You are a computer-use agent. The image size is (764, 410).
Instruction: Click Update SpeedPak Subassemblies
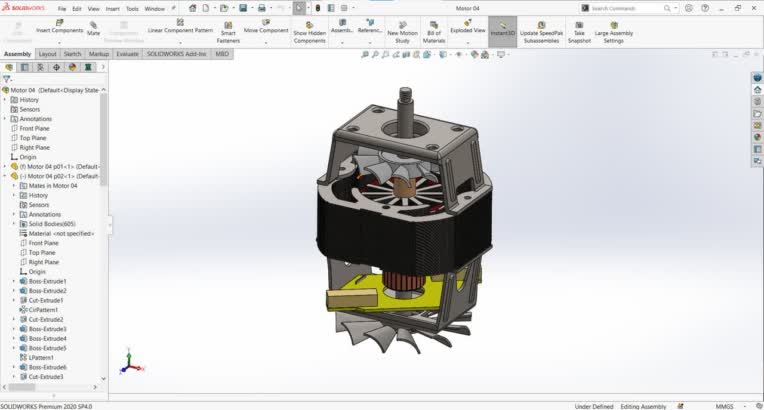coord(541,33)
